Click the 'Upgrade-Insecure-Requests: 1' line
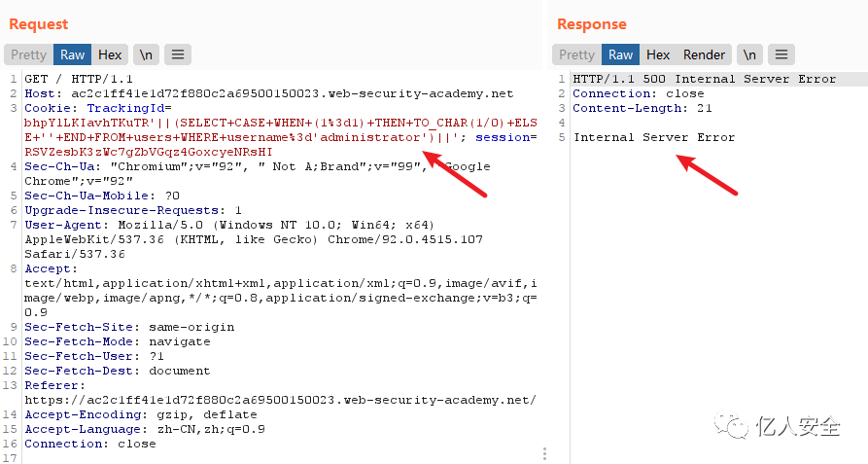 [x=133, y=210]
